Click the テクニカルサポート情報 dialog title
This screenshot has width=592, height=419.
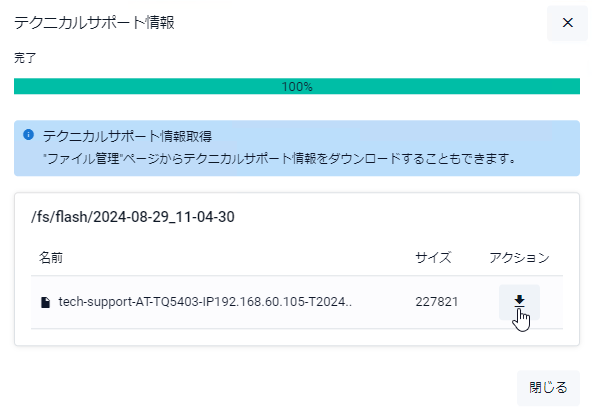coord(94,23)
